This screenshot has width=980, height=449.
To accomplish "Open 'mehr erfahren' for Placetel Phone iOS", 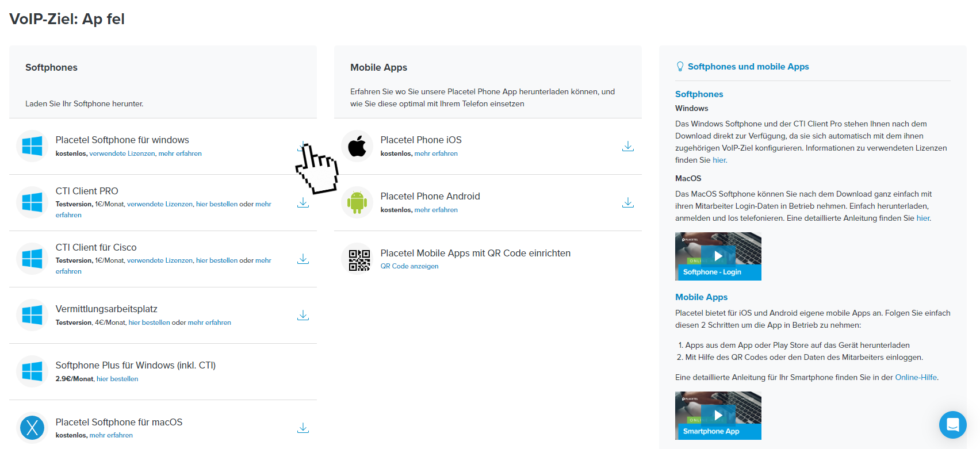I will 436,153.
